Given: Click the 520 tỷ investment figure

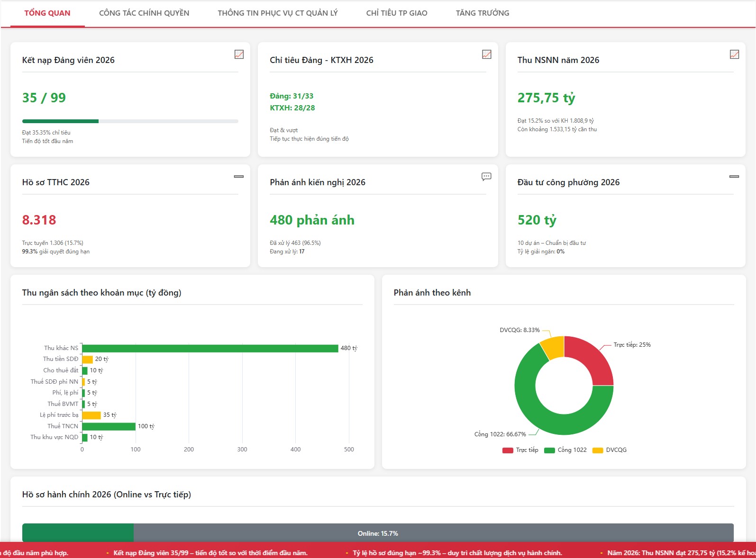Looking at the screenshot, I should click(x=537, y=220).
